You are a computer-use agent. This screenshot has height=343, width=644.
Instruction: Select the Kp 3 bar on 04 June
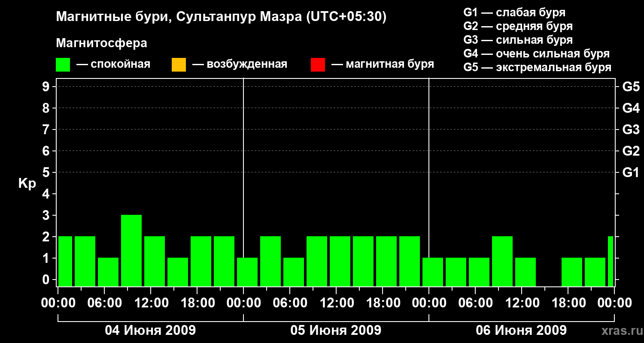[131, 250]
